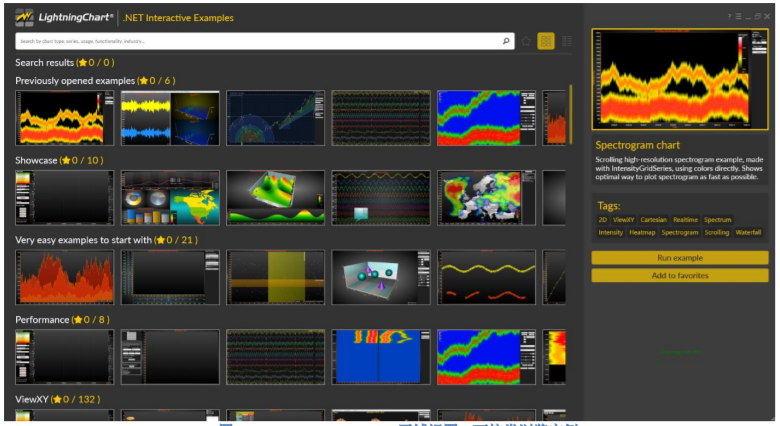This screenshot has width=780, height=426.
Task: Select polar radar chart thumbnail in Previously opened
Action: coord(276,118)
